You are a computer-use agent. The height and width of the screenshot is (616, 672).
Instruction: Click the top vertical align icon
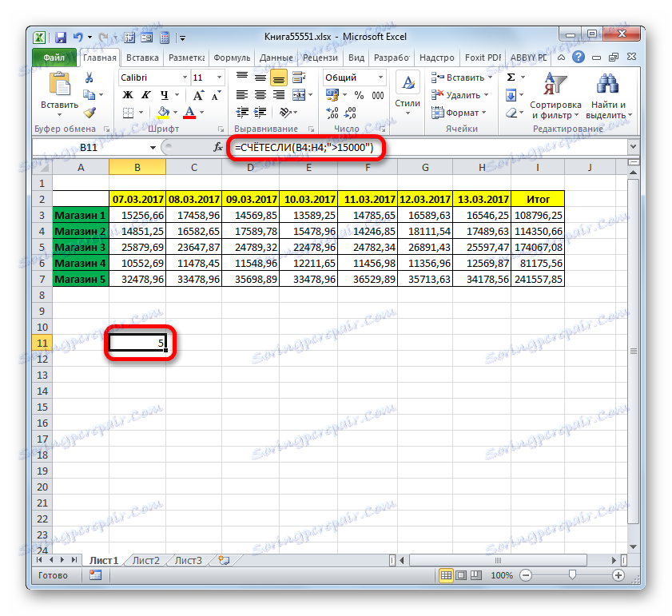coord(242,77)
